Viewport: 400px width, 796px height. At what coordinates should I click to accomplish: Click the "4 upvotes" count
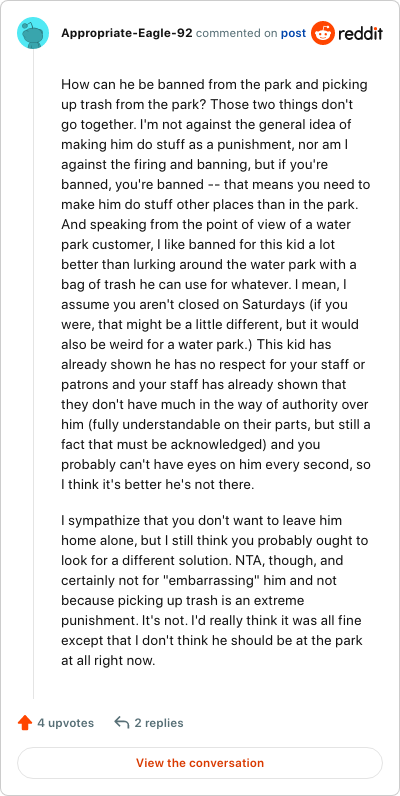(65, 723)
